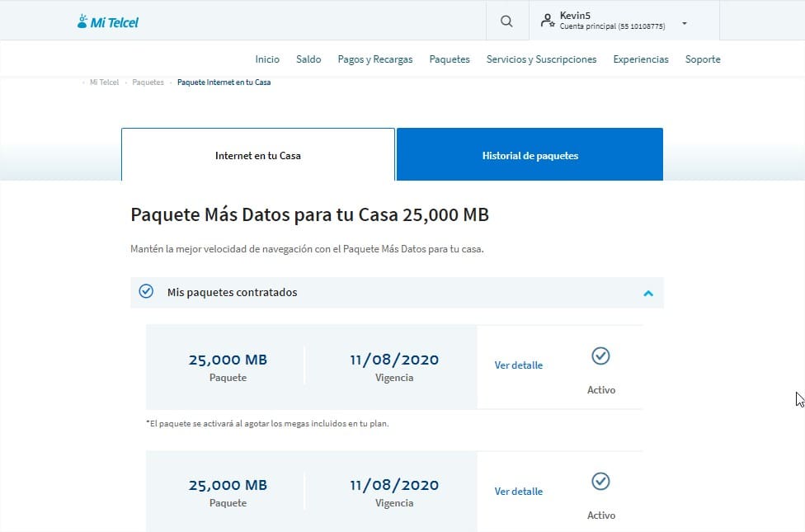805x532 pixels.
Task: Open search with the magnifier icon
Action: click(506, 21)
